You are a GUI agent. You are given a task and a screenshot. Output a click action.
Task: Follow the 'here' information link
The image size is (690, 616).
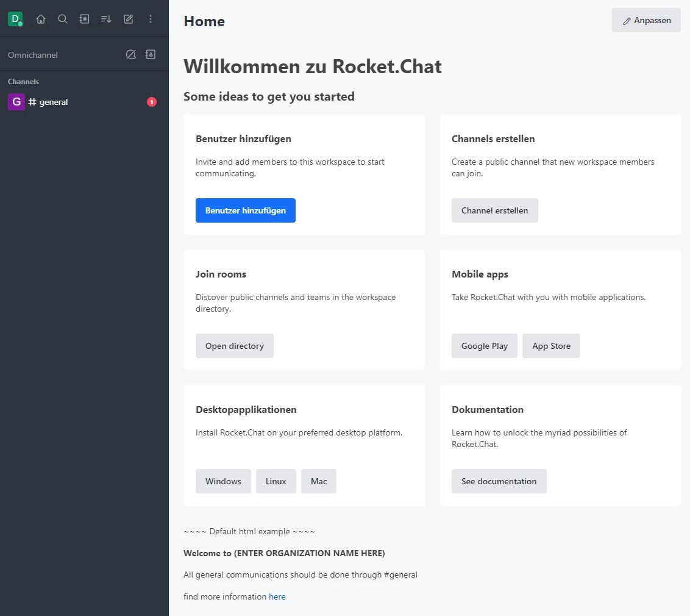point(277,596)
